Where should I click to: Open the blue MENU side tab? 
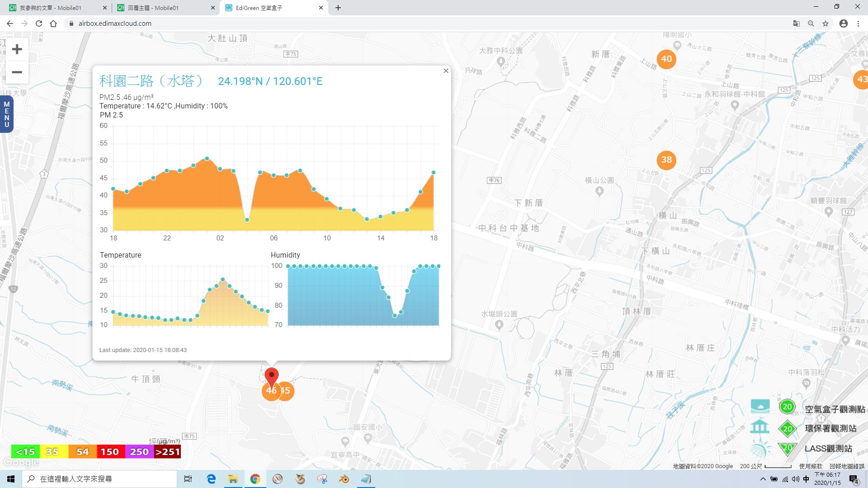(6, 114)
